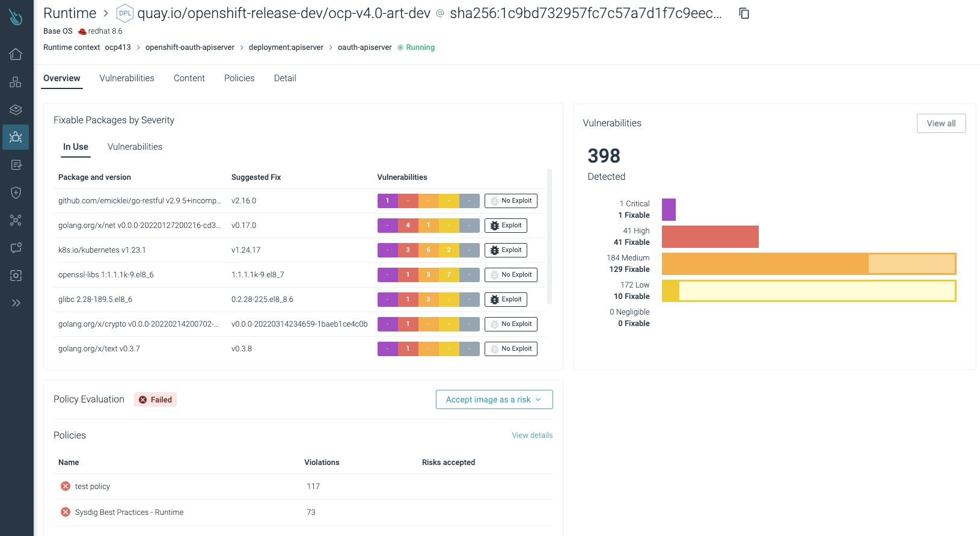980x536 pixels.
Task: Click the k8s.io/kubernetes v1.23.1 package name
Action: [102, 250]
